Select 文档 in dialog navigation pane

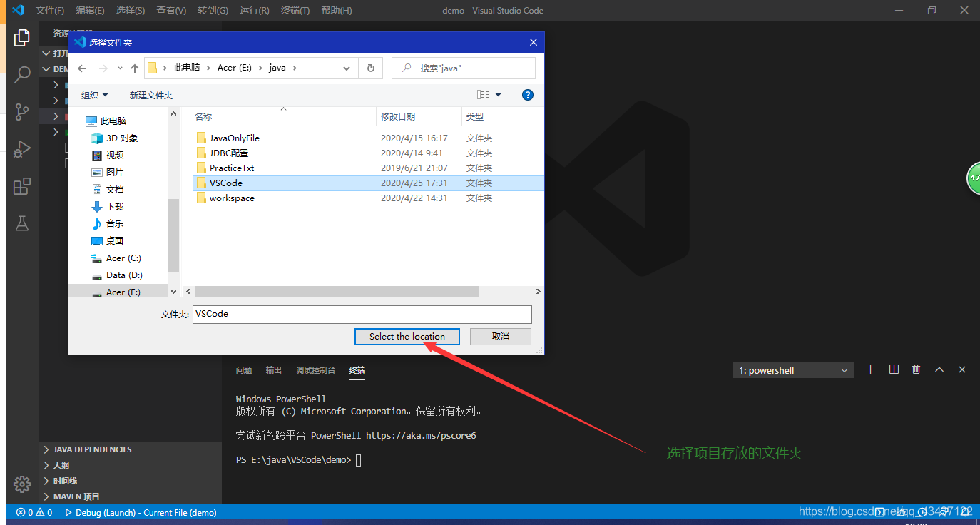(108, 189)
